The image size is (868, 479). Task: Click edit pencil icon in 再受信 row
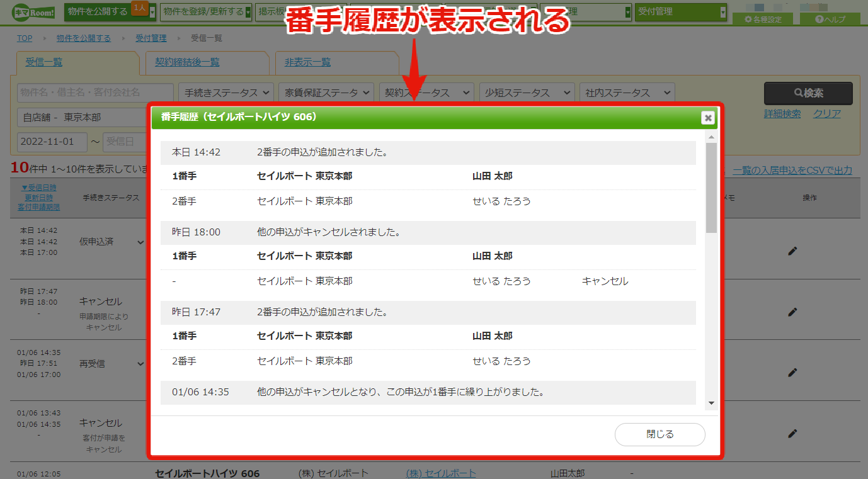click(792, 373)
